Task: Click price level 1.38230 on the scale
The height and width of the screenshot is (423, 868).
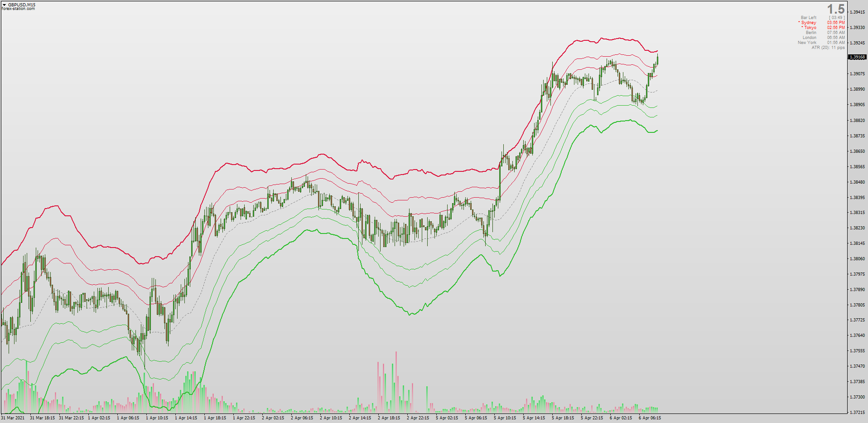Action: tap(858, 228)
